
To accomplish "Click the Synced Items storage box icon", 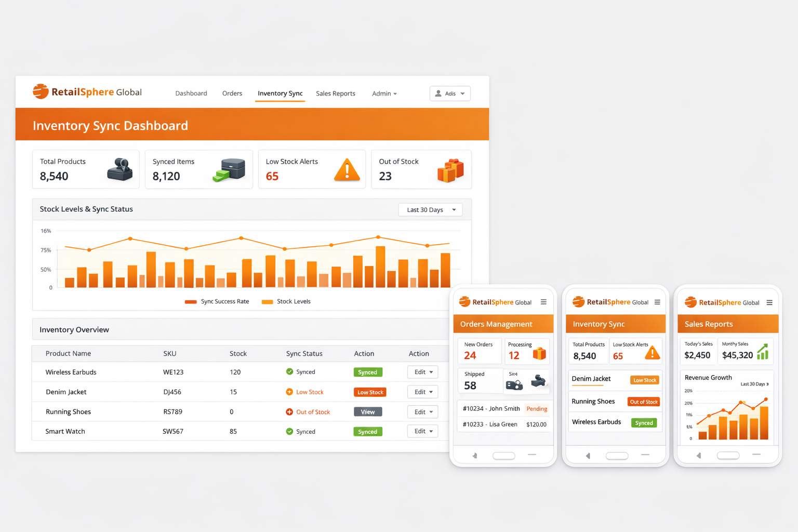I will 229,170.
